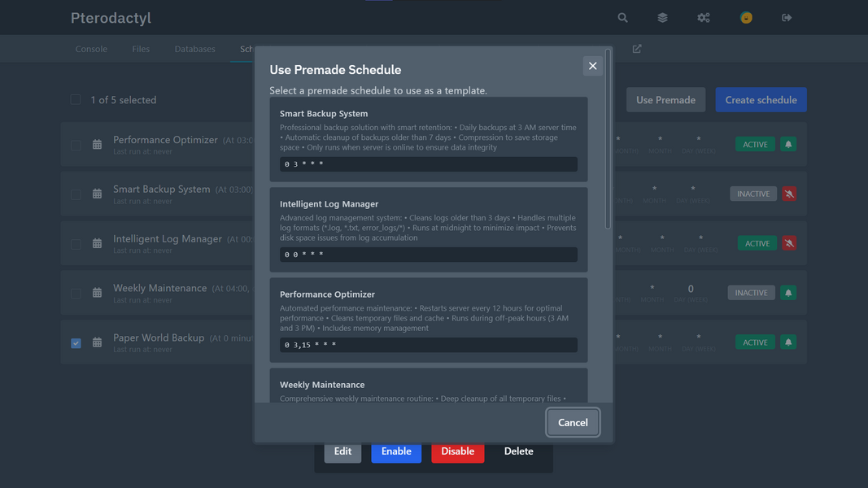Click the Pterodactyl logo title

111,18
